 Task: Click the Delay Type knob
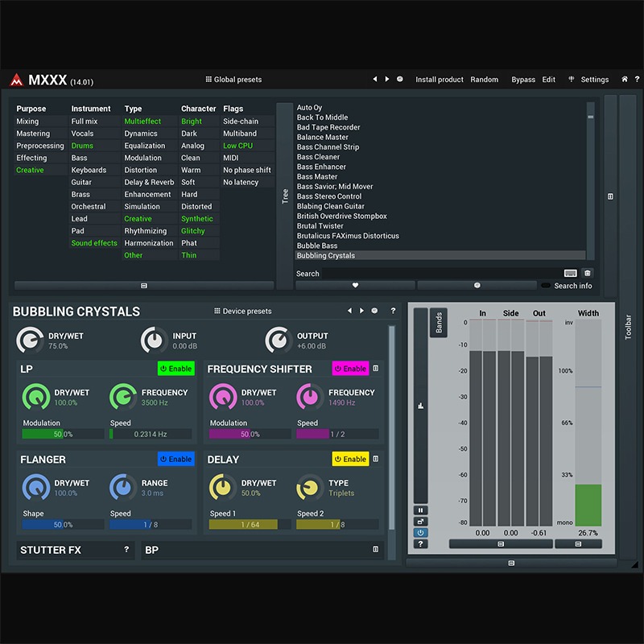point(310,488)
